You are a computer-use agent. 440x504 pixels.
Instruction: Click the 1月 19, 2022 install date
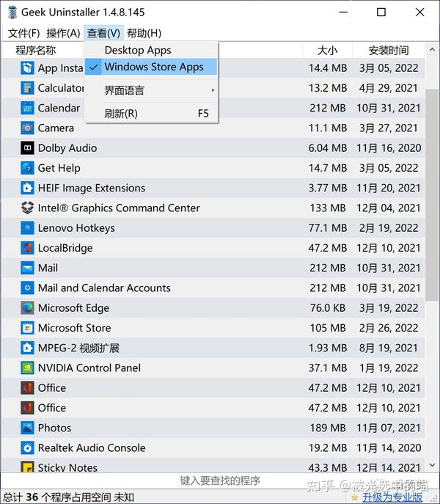tap(389, 368)
